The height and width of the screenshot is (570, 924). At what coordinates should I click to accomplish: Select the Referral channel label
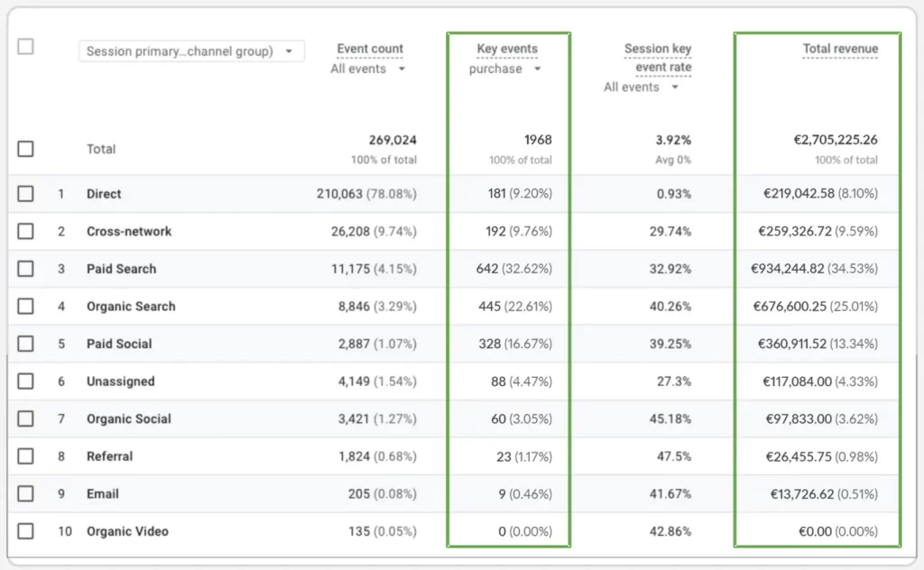tap(108, 456)
